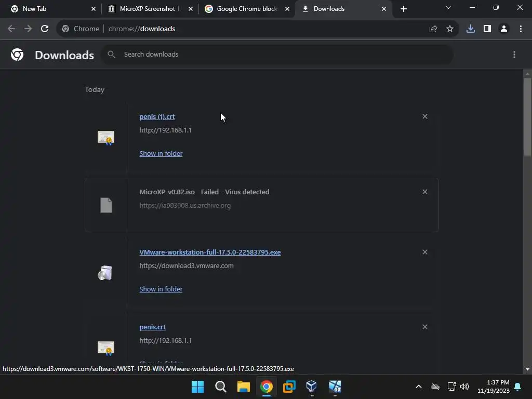Open the penis (1).crt file link
The image size is (532, 399).
(157, 117)
